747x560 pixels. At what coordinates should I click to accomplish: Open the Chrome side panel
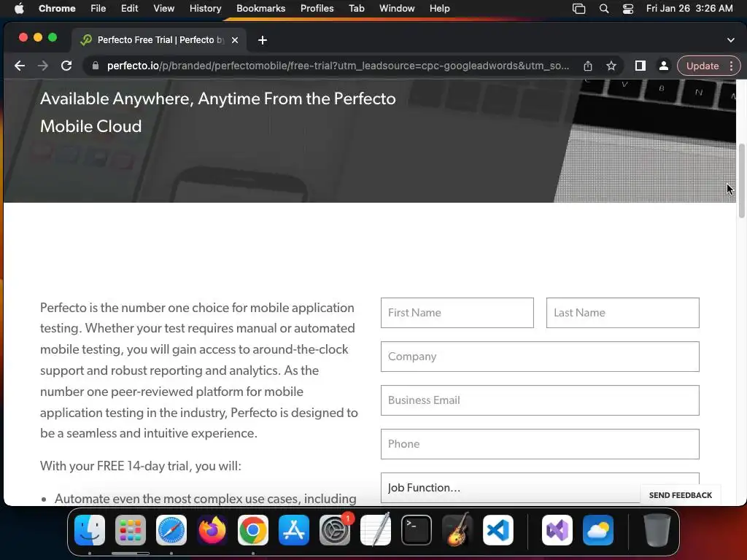640,66
